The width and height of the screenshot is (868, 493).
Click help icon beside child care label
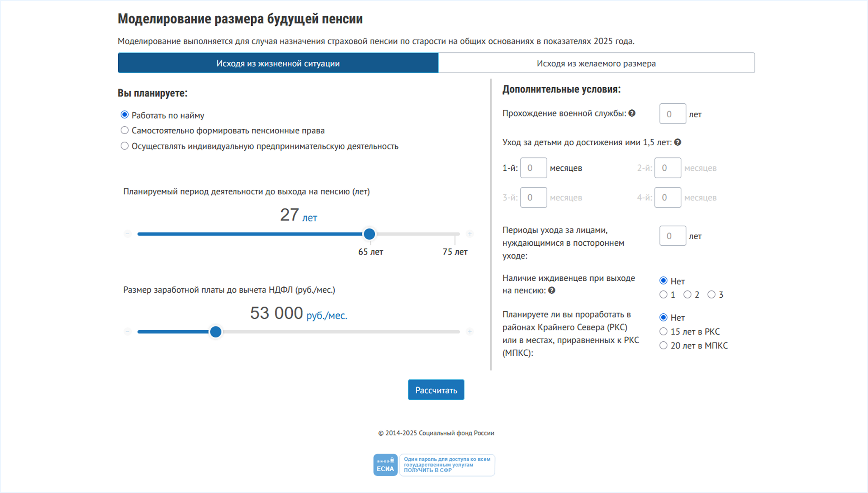click(x=677, y=142)
